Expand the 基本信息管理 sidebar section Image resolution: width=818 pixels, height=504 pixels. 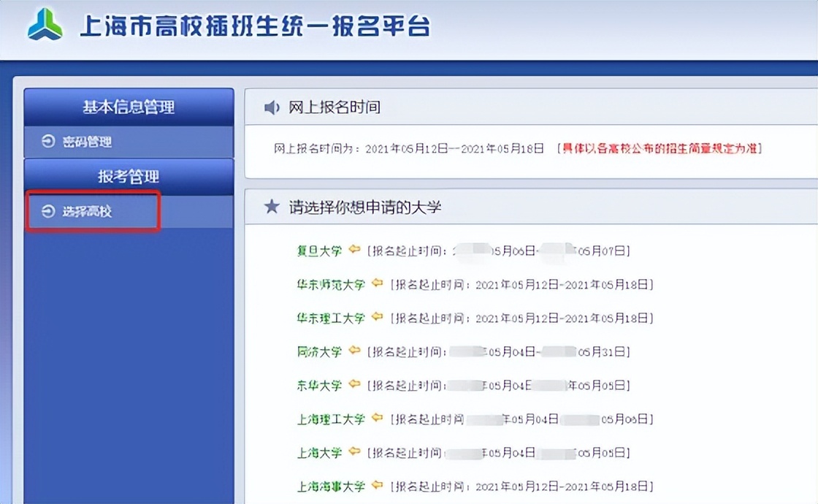click(x=129, y=107)
